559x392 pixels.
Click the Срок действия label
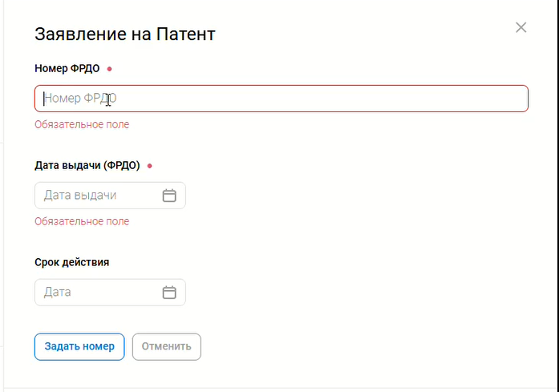[x=72, y=262]
